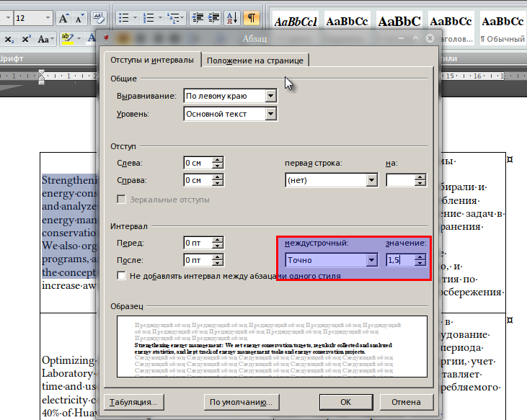Click the Sort icon in ribbon
The height and width of the screenshot is (420, 527).
[x=232, y=18]
